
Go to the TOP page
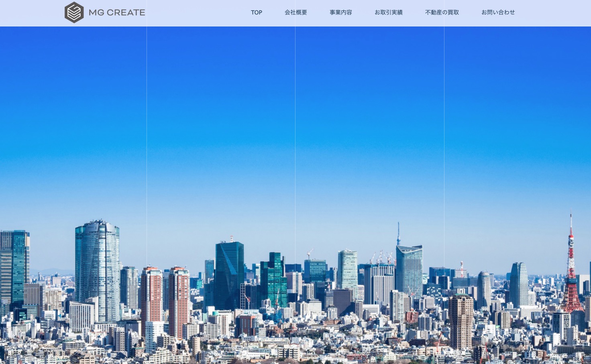pyautogui.click(x=257, y=12)
